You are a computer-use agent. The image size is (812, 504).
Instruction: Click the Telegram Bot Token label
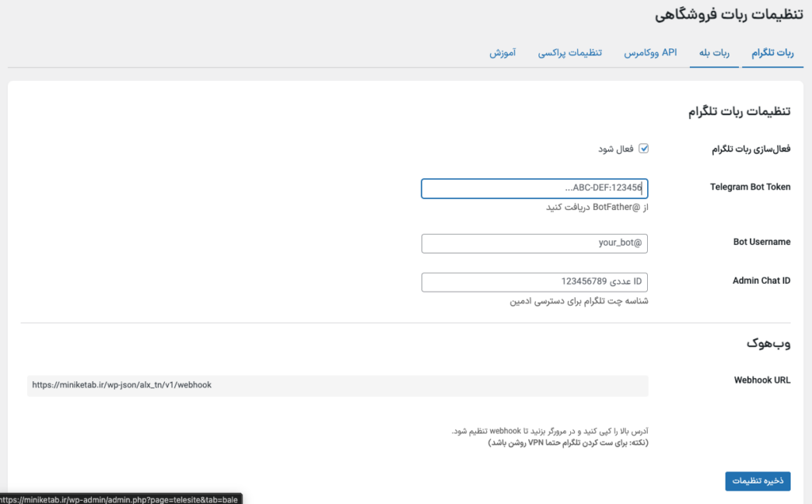click(750, 187)
